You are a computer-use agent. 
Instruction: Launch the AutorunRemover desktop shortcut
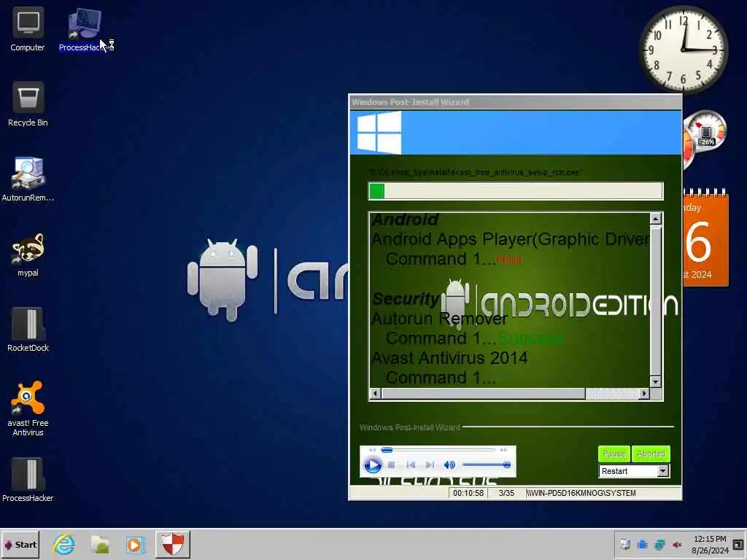28,179
